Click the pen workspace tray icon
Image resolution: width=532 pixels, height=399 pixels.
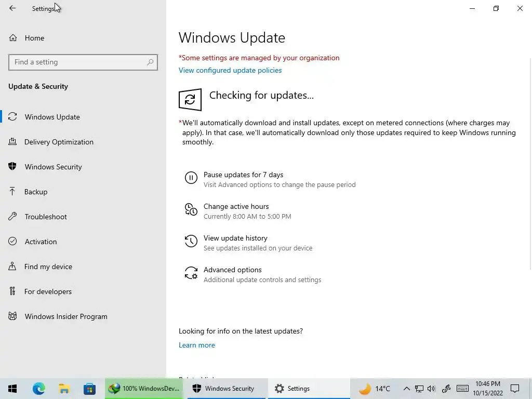pos(446,389)
